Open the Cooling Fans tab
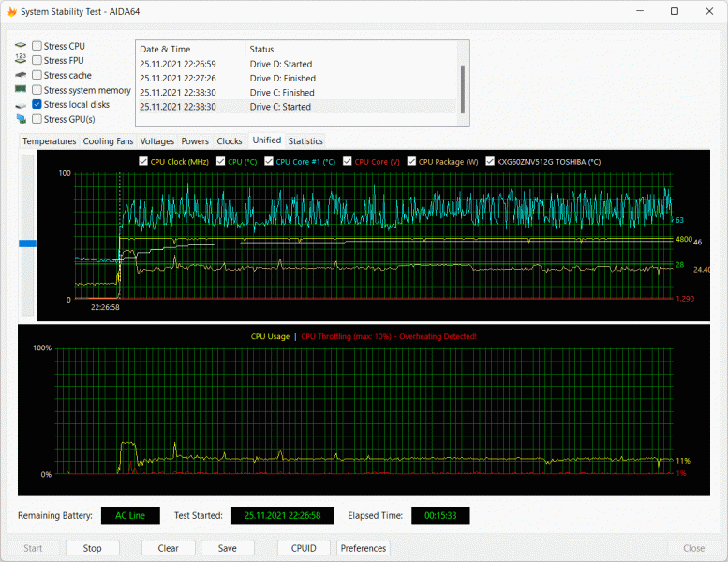This screenshot has width=728, height=562. tap(108, 141)
